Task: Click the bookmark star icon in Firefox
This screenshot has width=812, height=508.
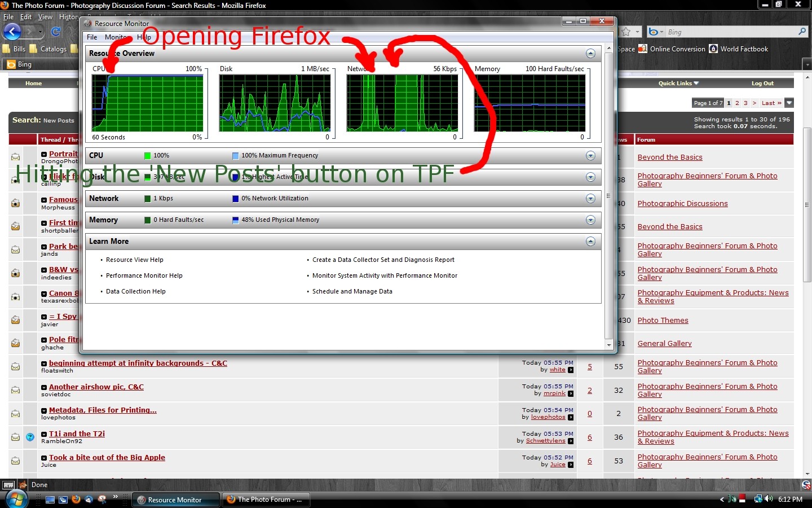Action: (x=626, y=32)
